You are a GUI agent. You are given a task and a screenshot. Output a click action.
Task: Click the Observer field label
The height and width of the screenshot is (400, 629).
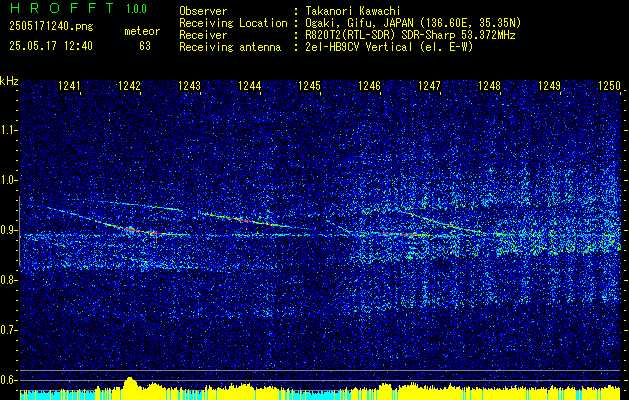click(203, 11)
